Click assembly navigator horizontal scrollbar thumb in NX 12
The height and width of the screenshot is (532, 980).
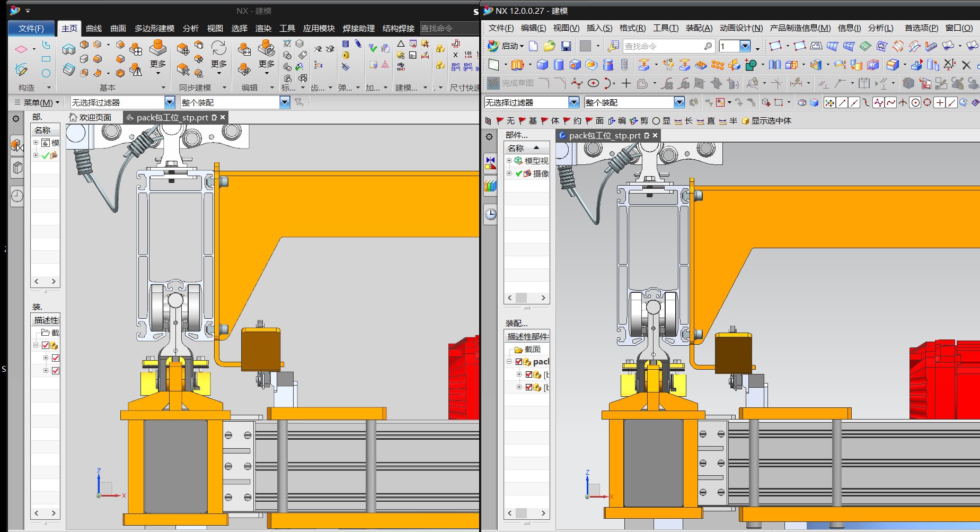(x=522, y=513)
